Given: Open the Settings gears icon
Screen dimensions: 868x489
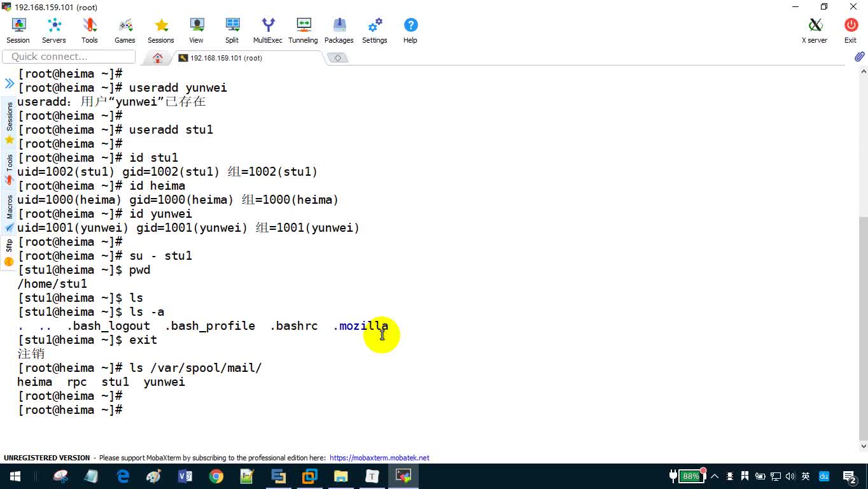Looking at the screenshot, I should pyautogui.click(x=375, y=30).
